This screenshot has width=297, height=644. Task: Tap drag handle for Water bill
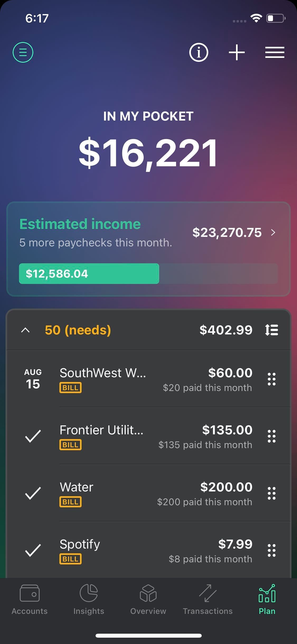(272, 493)
